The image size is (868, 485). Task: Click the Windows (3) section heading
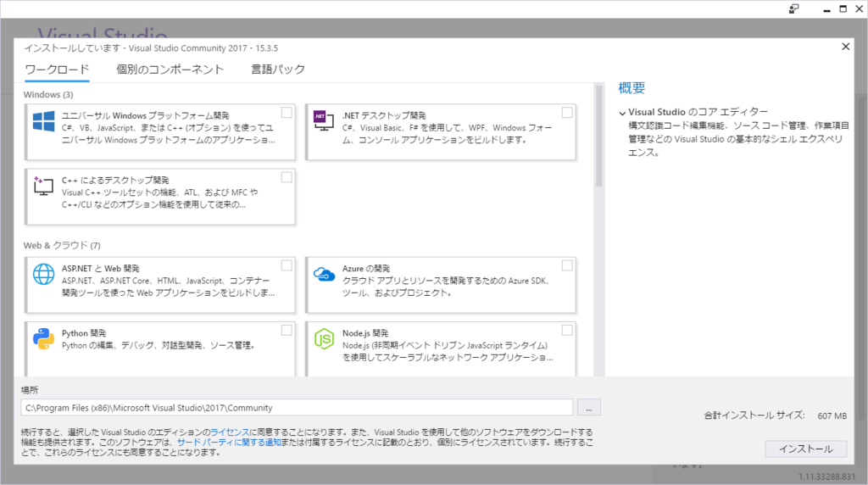click(x=48, y=95)
